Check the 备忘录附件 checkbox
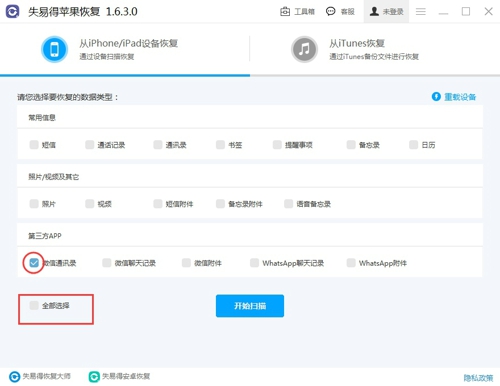Viewport: 500px width, 386px height. pos(220,204)
